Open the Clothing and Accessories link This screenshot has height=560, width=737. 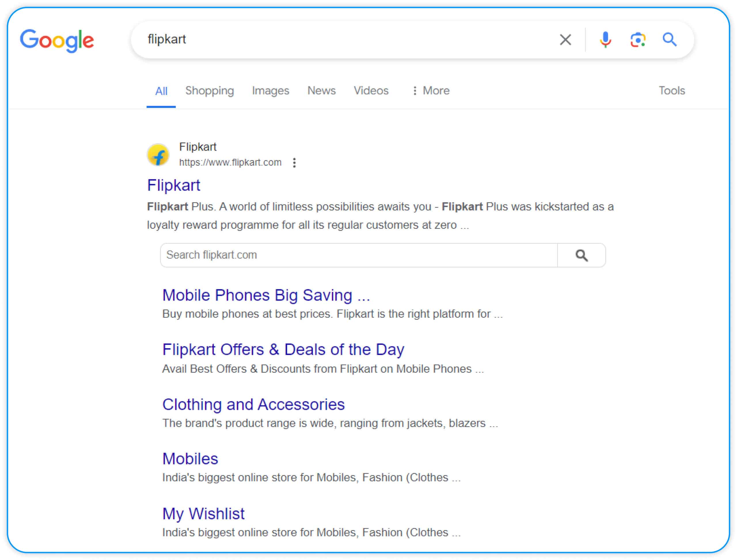(254, 405)
